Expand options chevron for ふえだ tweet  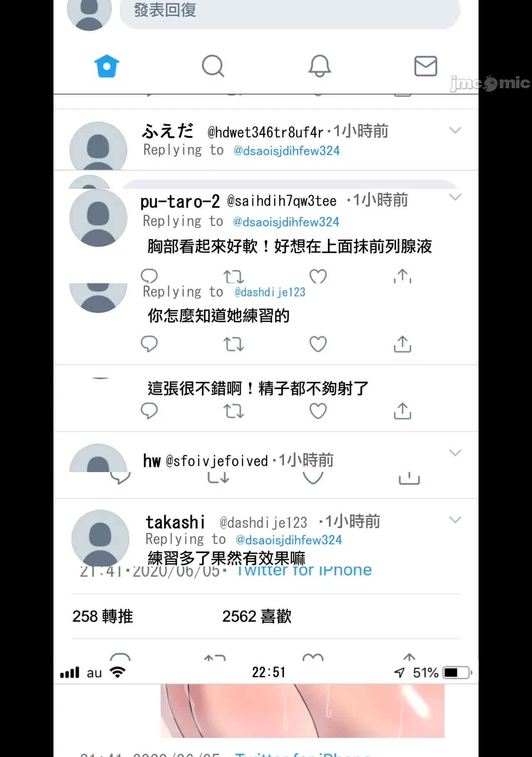tap(456, 130)
